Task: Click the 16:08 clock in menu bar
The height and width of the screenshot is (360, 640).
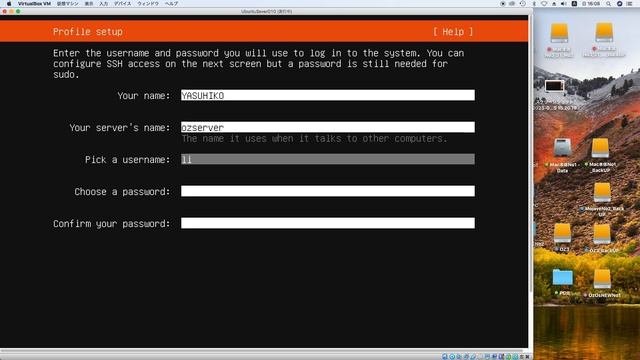Action: [591, 3]
